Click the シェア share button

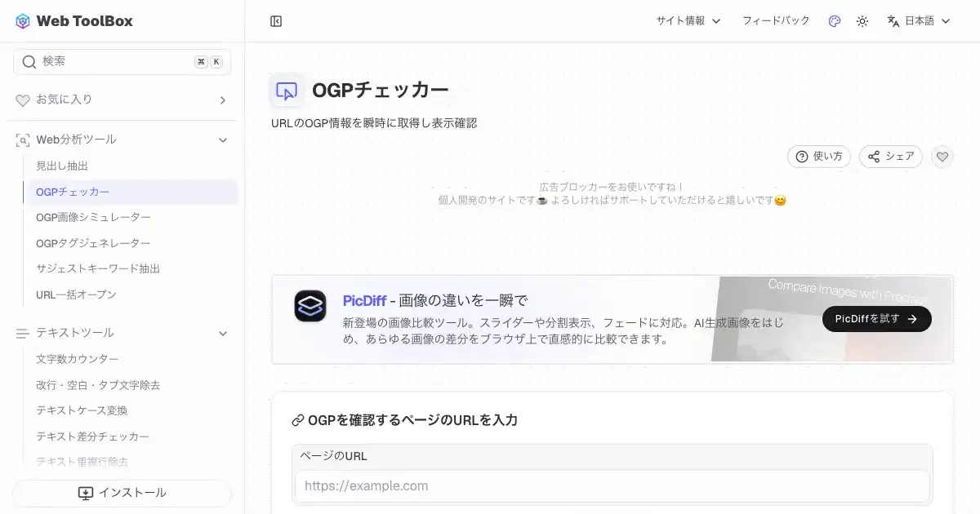(x=891, y=157)
